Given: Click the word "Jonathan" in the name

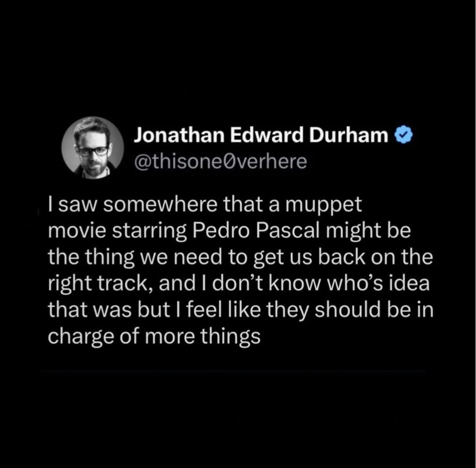Looking at the screenshot, I should 179,135.
